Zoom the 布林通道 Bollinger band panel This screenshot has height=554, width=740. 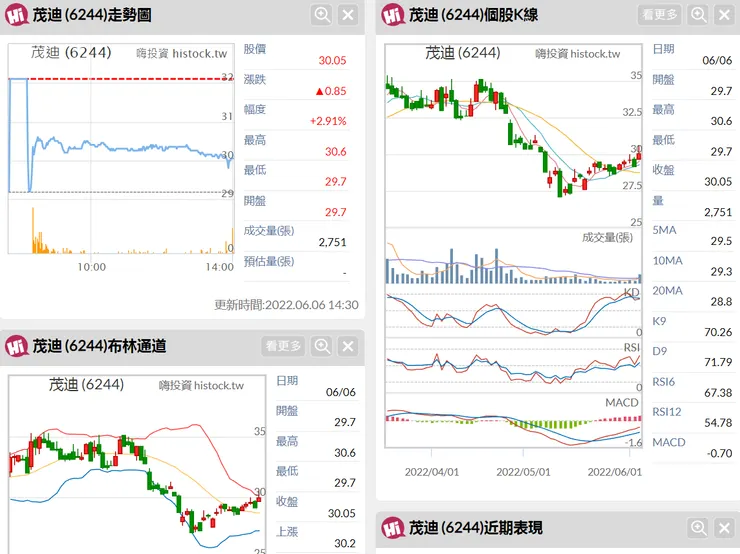coord(322,346)
